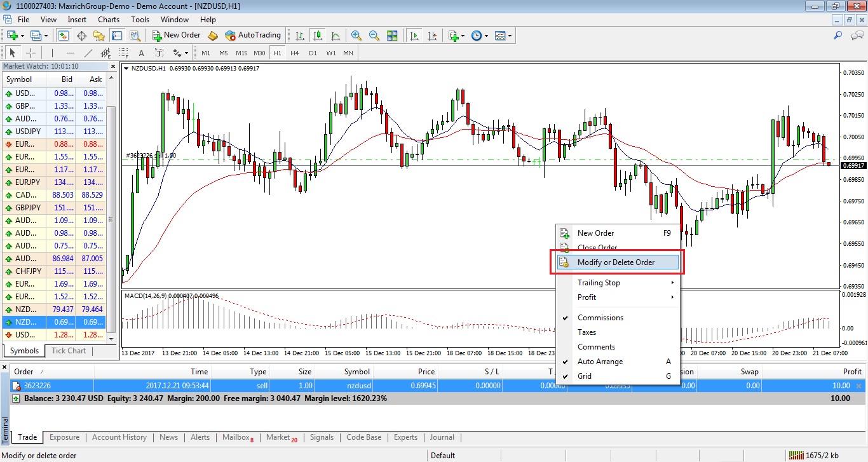Image resolution: width=868 pixels, height=462 pixels.
Task: Click the Market Watch vertical scrollbar
Action: point(112,219)
